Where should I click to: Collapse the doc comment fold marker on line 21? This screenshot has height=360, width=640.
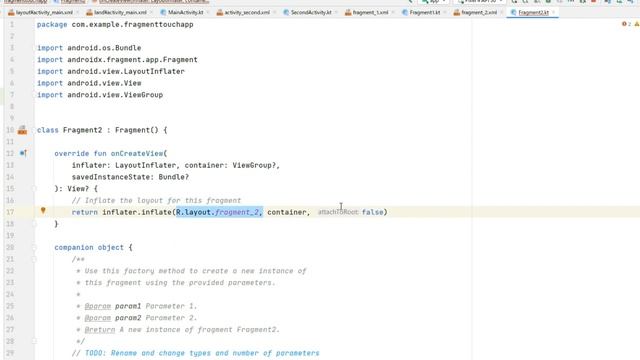35,259
